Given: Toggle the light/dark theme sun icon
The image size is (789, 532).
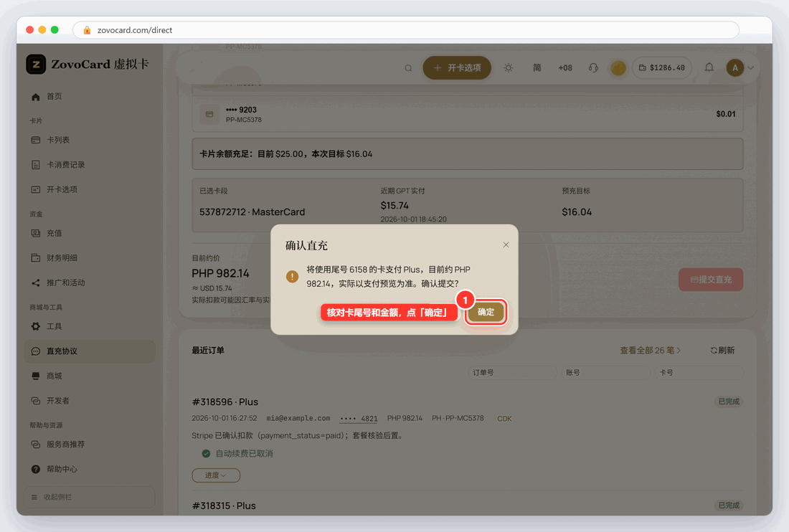Looking at the screenshot, I should point(509,68).
